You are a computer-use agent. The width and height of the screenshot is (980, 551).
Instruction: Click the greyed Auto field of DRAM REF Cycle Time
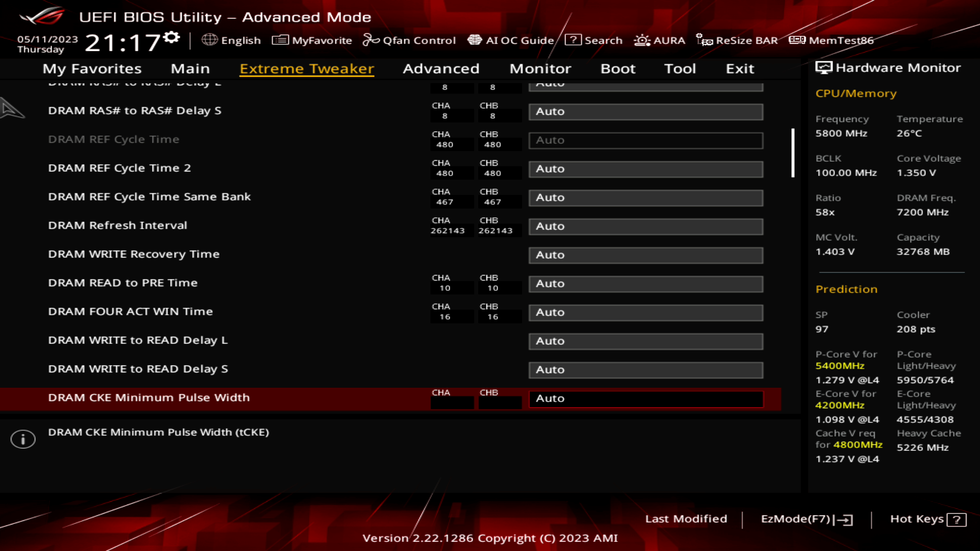pyautogui.click(x=646, y=140)
